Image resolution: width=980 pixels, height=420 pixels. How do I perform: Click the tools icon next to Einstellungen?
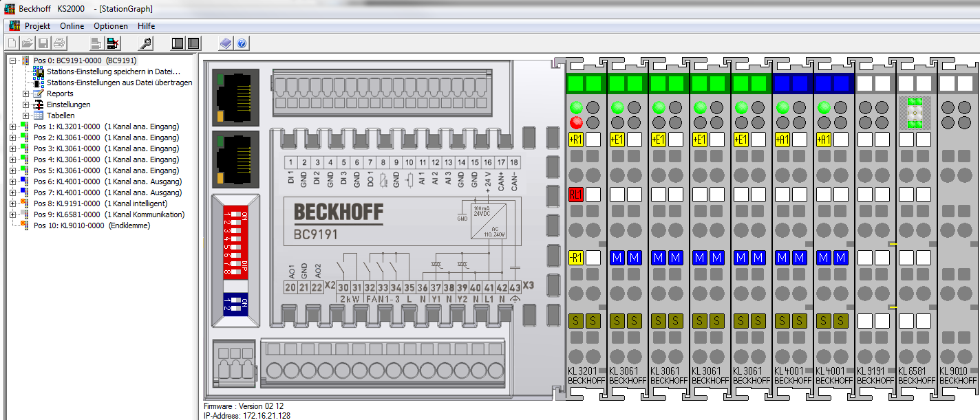pos(39,104)
